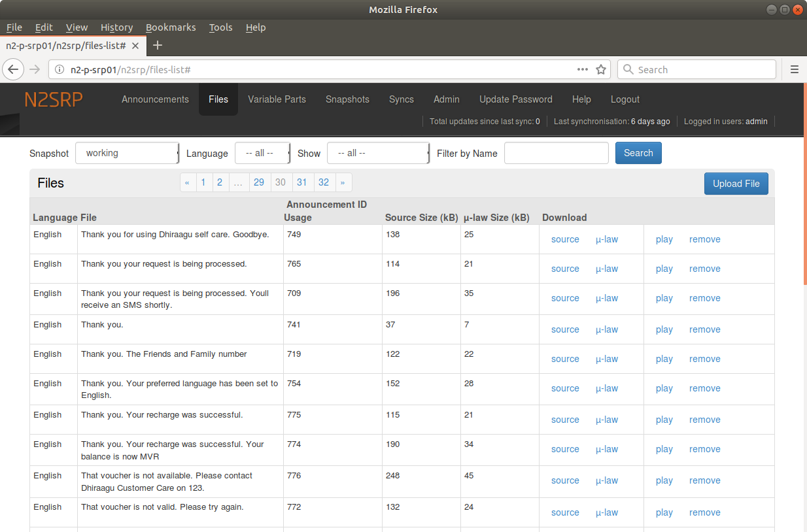The height and width of the screenshot is (532, 807).
Task: Download µ-law file for announcement 765
Action: click(x=607, y=269)
